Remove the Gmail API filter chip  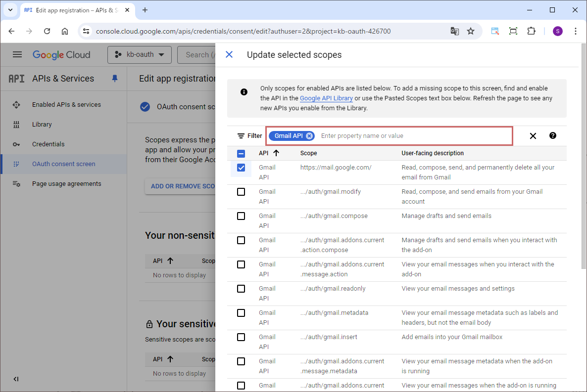click(309, 136)
